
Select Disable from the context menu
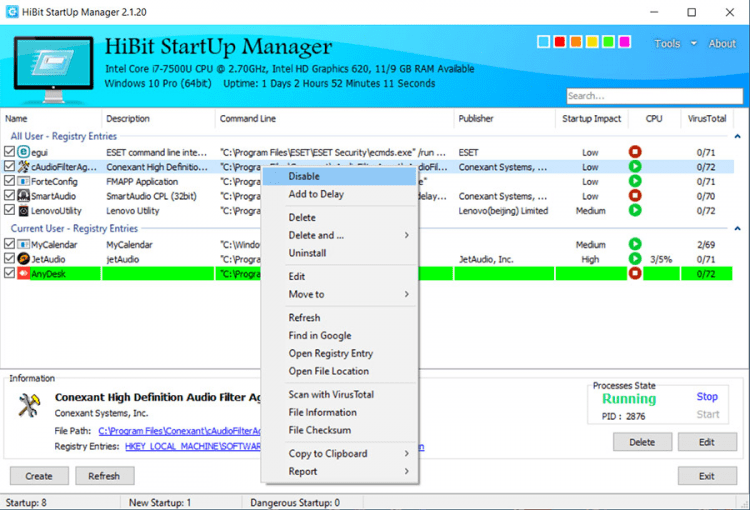coord(305,176)
